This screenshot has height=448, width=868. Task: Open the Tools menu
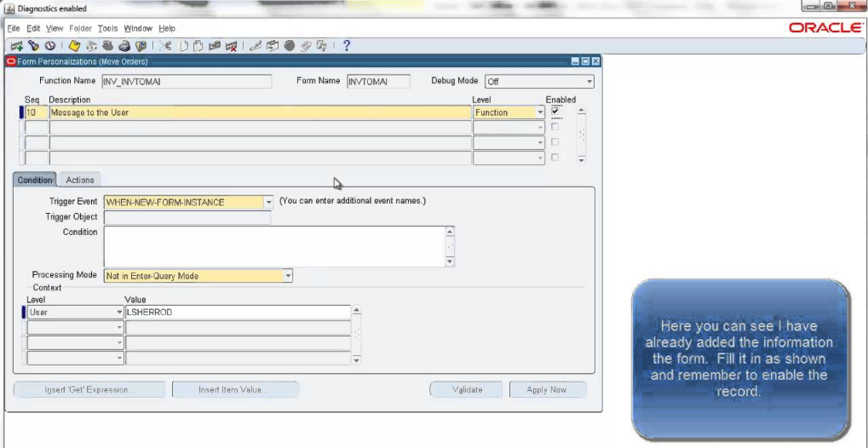107,28
